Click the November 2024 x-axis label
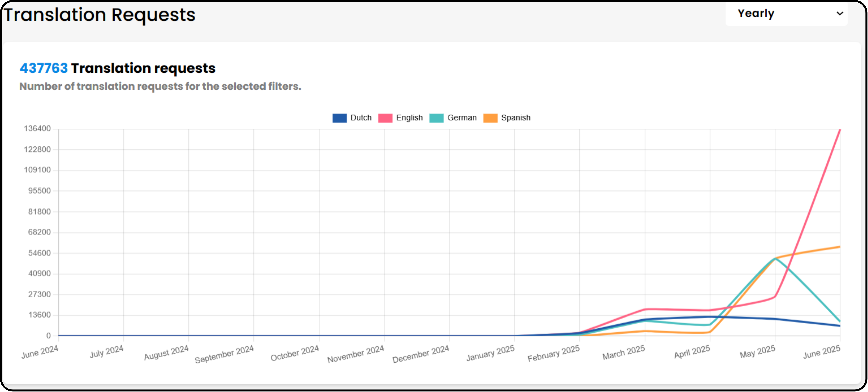 click(x=356, y=354)
